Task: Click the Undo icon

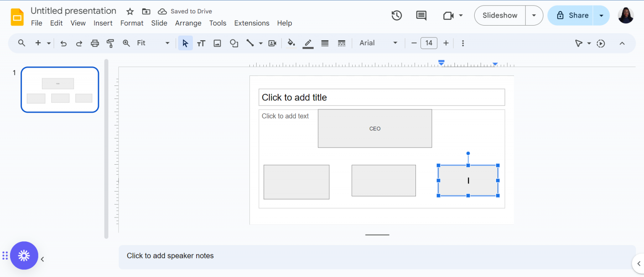Action: (x=63, y=43)
